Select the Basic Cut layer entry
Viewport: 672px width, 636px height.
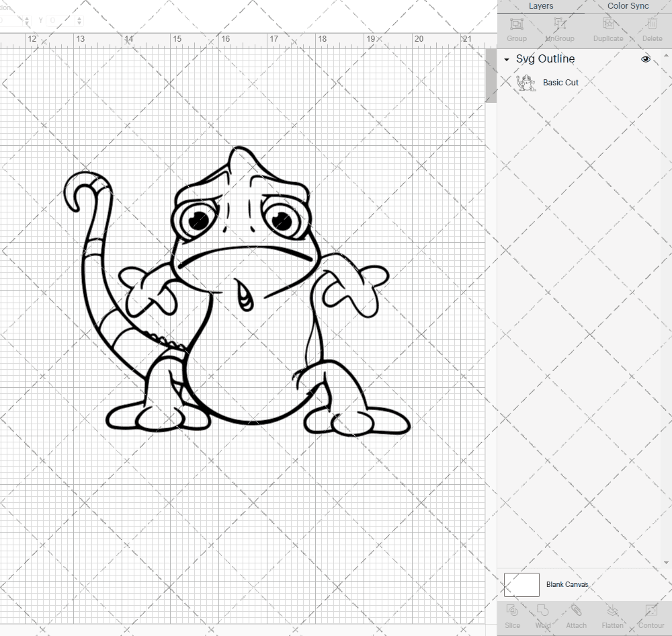pos(561,82)
